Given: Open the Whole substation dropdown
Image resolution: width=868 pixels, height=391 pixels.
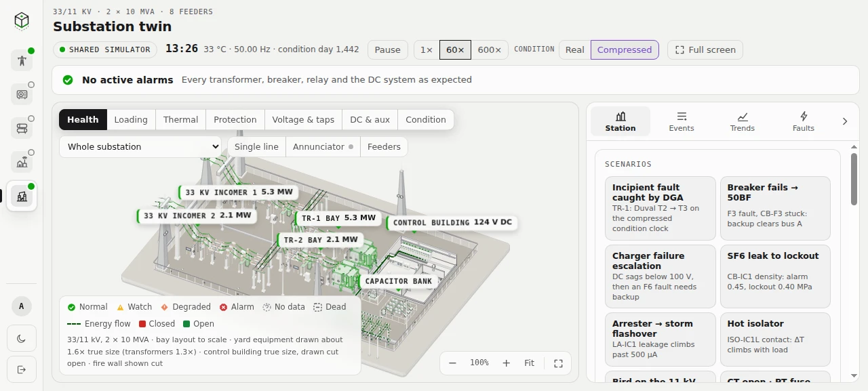Looking at the screenshot, I should click(140, 146).
